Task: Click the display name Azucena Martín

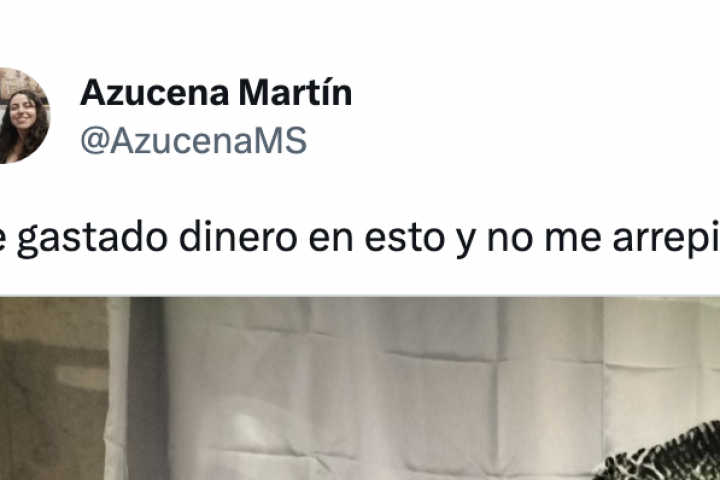Action: tap(216, 93)
